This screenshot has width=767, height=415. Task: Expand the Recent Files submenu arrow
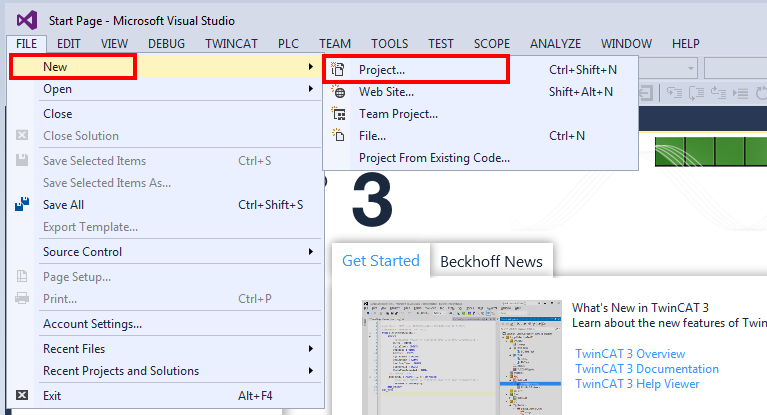click(311, 348)
